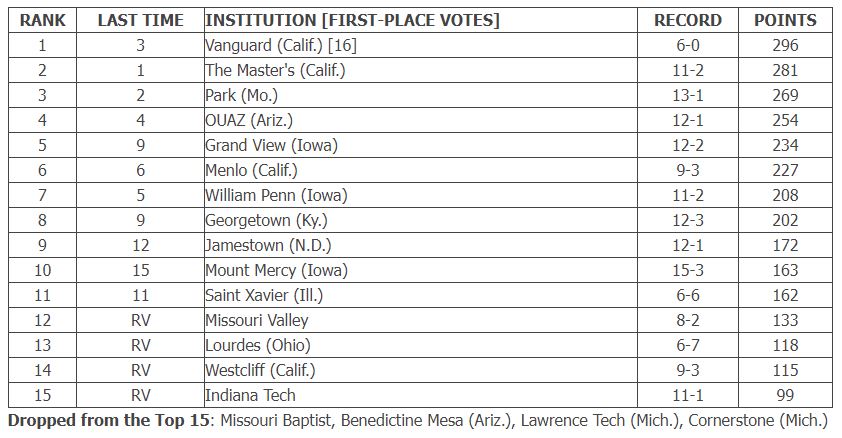Click the POINTS column header

click(785, 20)
